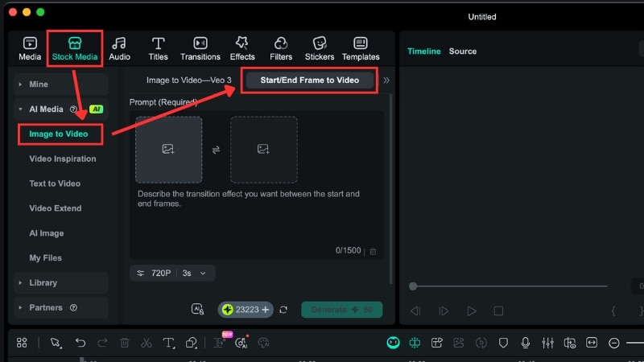Viewport: 644px width, 362px height.
Task: Refresh the credits balance
Action: point(283,310)
